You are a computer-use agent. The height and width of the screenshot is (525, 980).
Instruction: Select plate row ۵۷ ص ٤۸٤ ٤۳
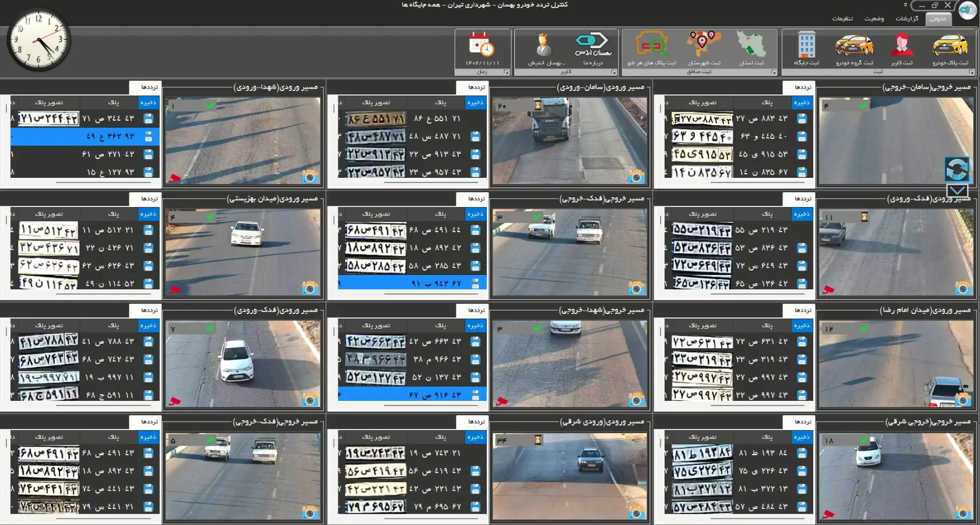click(739, 507)
